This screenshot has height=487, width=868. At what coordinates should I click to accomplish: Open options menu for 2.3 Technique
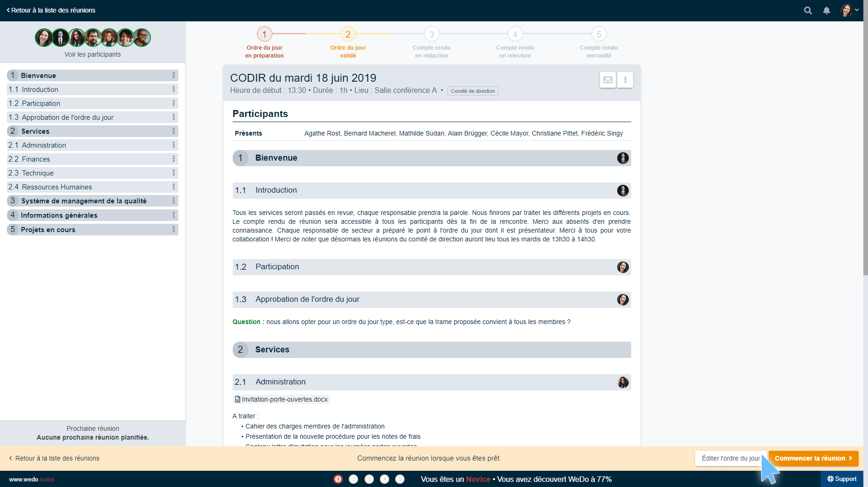pyautogui.click(x=174, y=173)
